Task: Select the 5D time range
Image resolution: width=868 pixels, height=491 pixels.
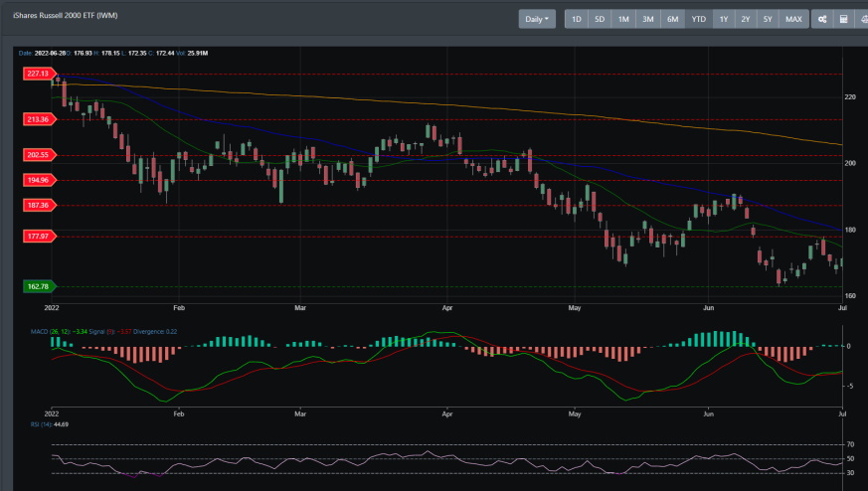Action: pos(600,19)
